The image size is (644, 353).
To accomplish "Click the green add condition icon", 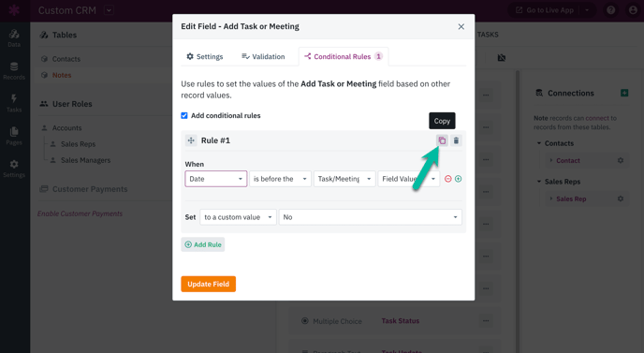I will pyautogui.click(x=459, y=179).
